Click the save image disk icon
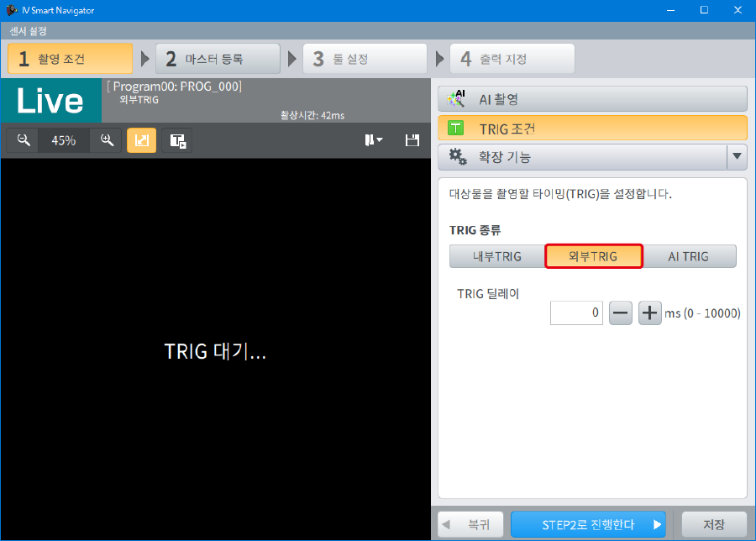Screen dimensions: 756x541 tap(412, 140)
